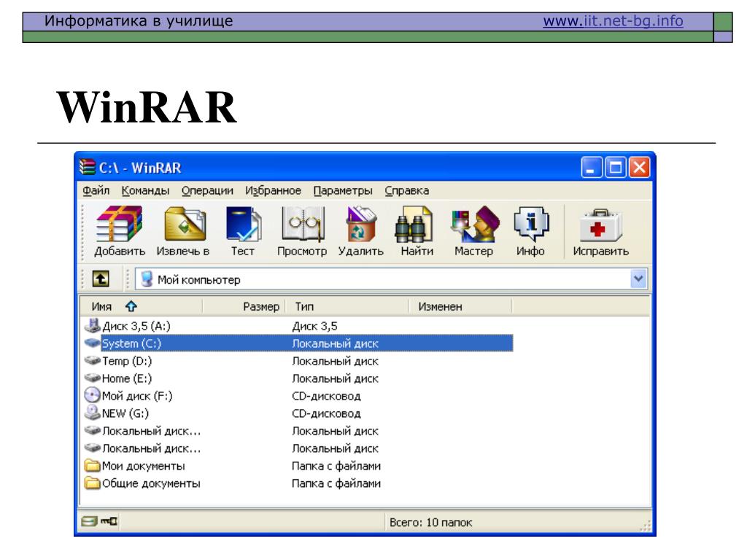Follow the www.iit.net-bg.info link
Screen dimensions: 747x560
[613, 21]
